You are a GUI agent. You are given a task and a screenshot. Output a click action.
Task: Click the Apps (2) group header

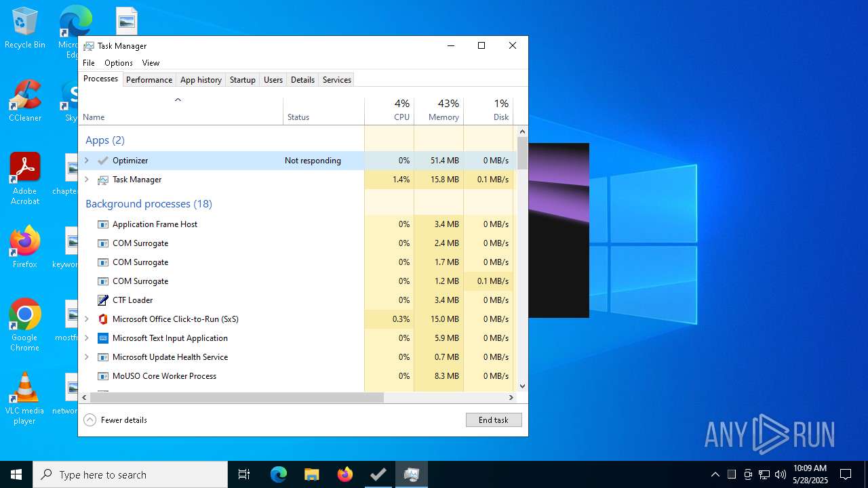point(105,140)
